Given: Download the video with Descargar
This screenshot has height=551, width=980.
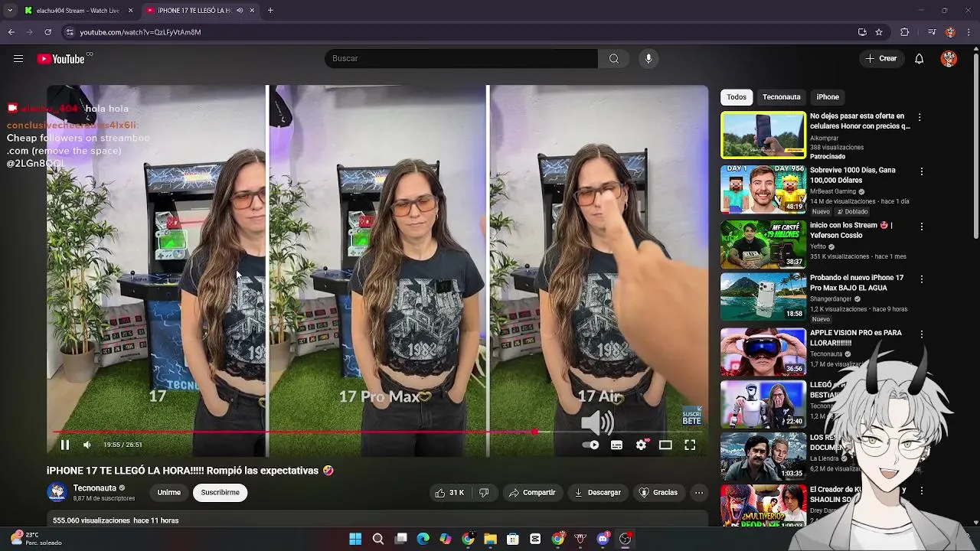Looking at the screenshot, I should point(598,493).
